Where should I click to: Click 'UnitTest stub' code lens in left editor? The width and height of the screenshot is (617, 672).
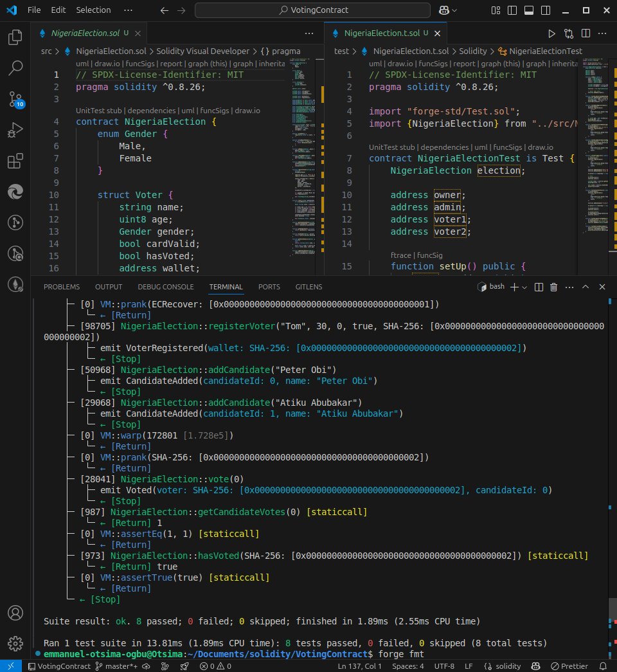[x=98, y=111]
